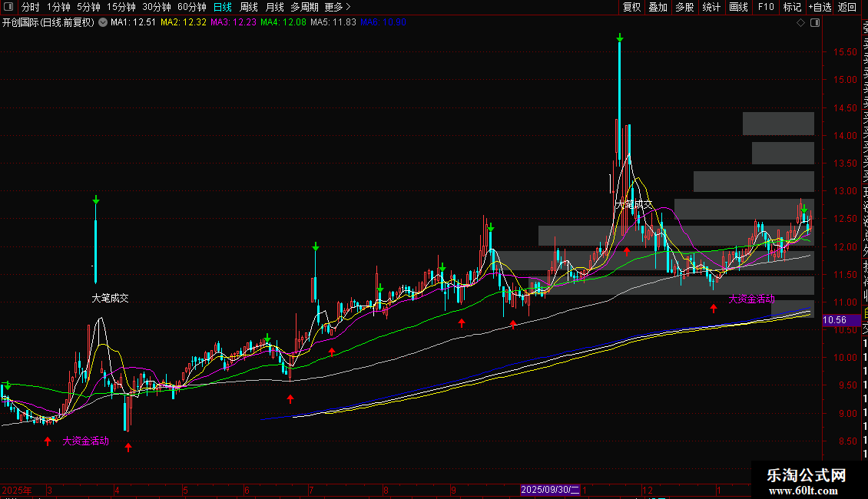Expand indicator settings circle next to 开创国际
The image size is (868, 499).
point(102,22)
